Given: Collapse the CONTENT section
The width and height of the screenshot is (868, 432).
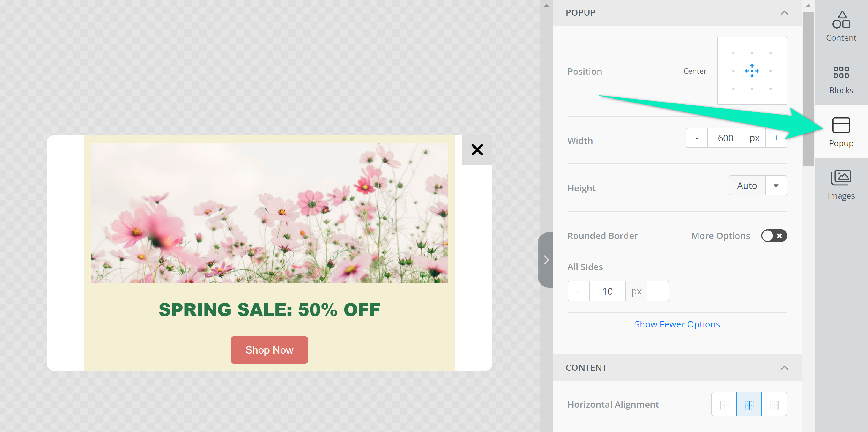Looking at the screenshot, I should pyautogui.click(x=784, y=368).
